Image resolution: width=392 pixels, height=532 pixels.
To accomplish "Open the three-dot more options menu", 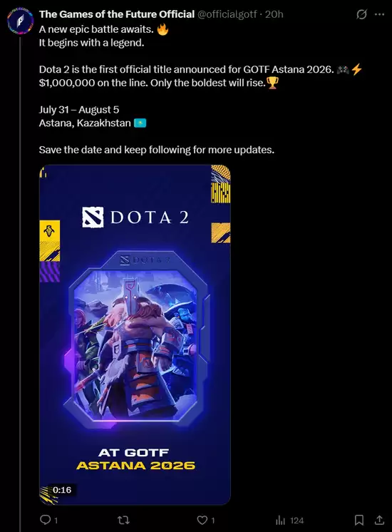I will click(379, 14).
